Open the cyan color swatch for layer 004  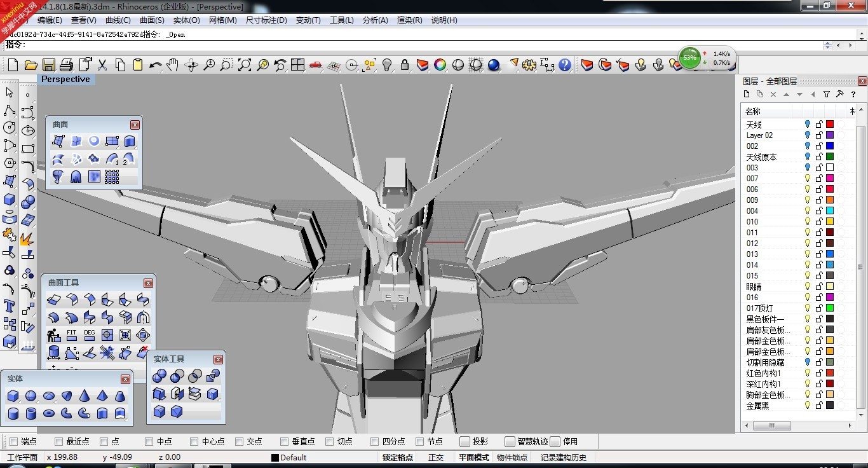[x=830, y=211]
